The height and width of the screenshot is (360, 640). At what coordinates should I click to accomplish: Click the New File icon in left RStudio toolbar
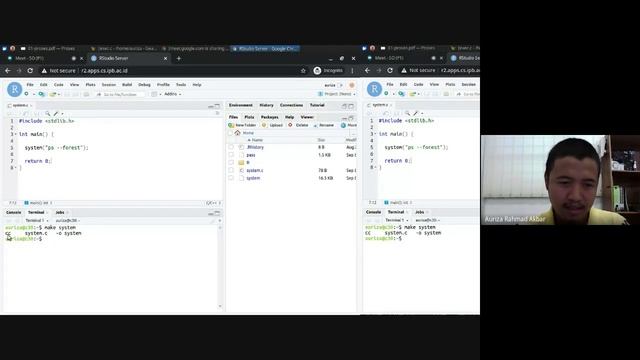click(27, 94)
